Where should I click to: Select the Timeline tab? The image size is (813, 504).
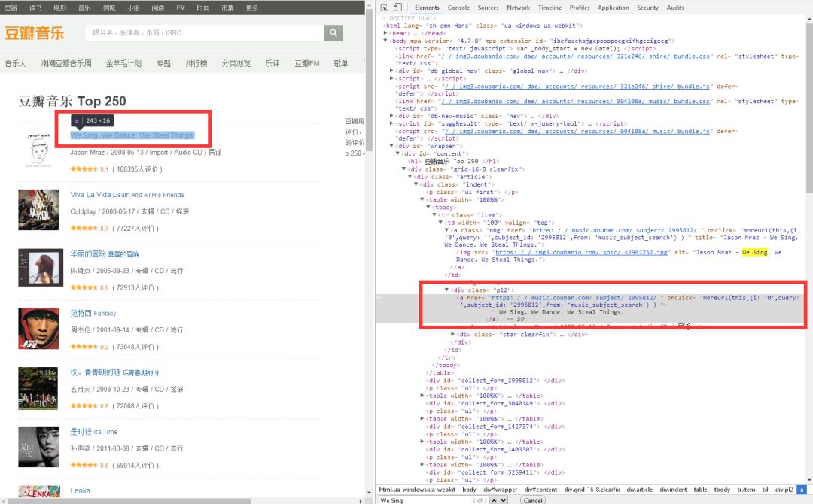[x=550, y=8]
